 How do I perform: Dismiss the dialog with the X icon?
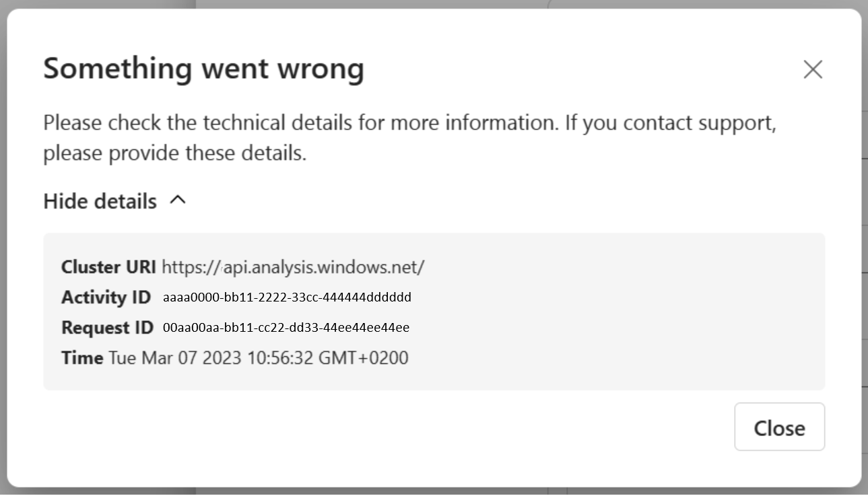pyautogui.click(x=813, y=69)
